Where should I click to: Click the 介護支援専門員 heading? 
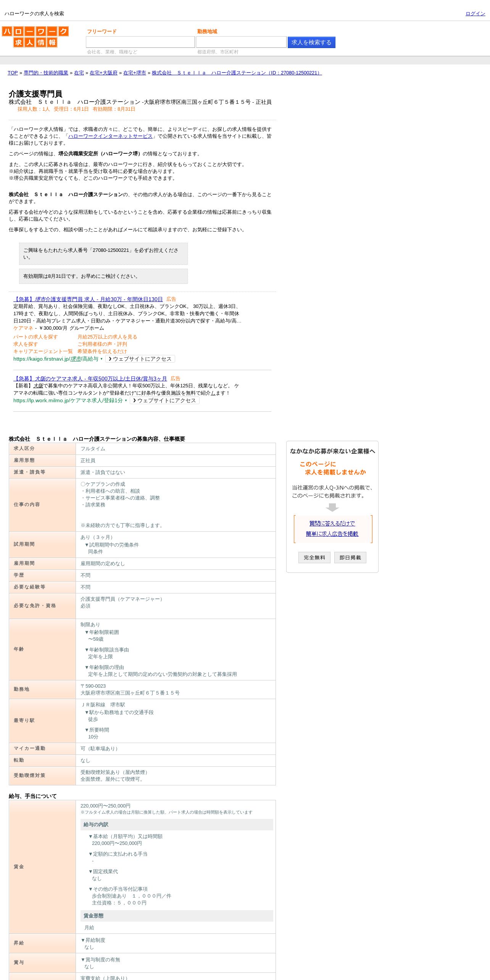click(x=35, y=94)
